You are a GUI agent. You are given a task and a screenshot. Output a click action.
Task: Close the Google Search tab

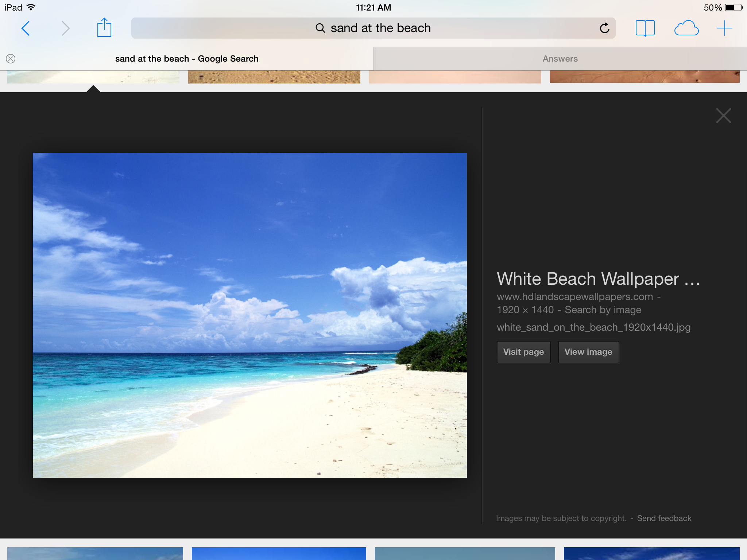tap(11, 59)
